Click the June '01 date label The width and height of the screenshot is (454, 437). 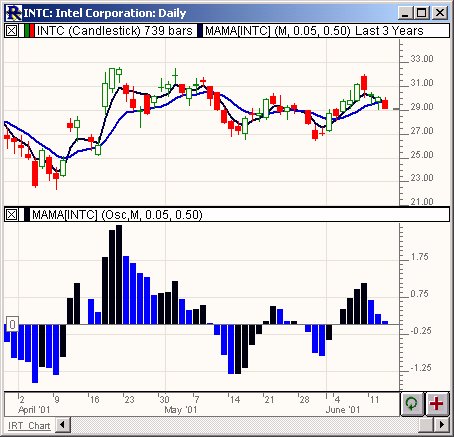click(x=343, y=410)
